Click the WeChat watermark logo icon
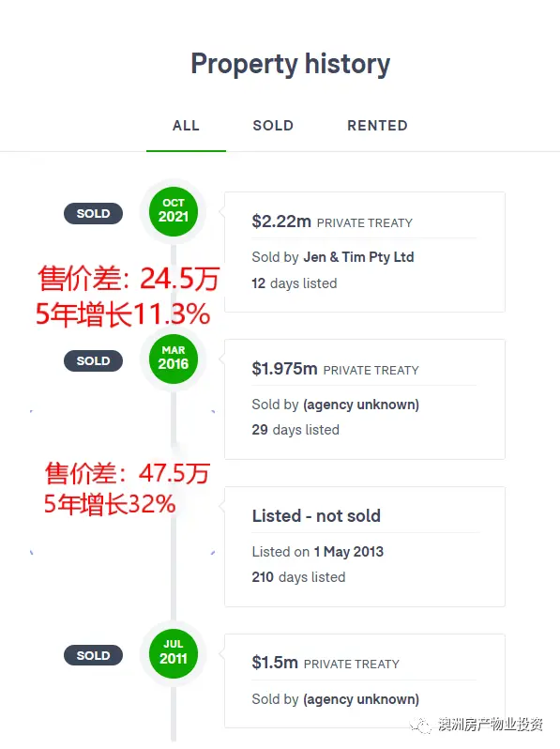Viewport: 560px width, 749px height. pos(420,725)
